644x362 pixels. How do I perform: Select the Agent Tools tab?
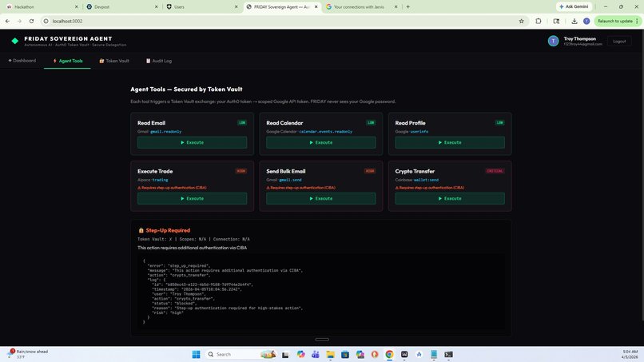coord(67,61)
